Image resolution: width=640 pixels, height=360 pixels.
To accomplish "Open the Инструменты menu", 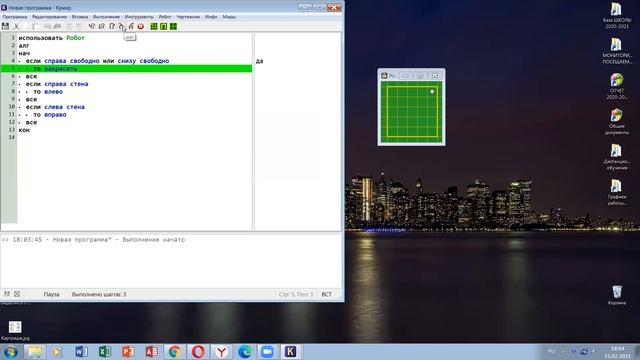I will coord(139,17).
